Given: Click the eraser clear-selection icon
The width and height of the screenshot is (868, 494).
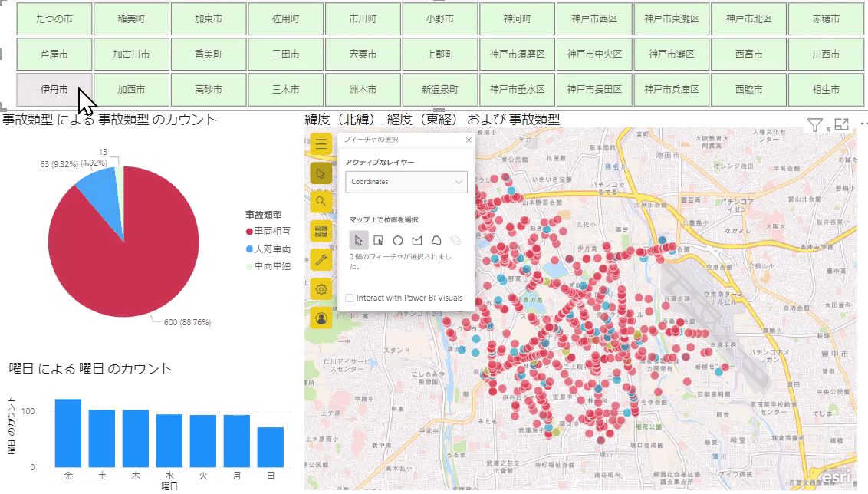Looking at the screenshot, I should pyautogui.click(x=455, y=240).
